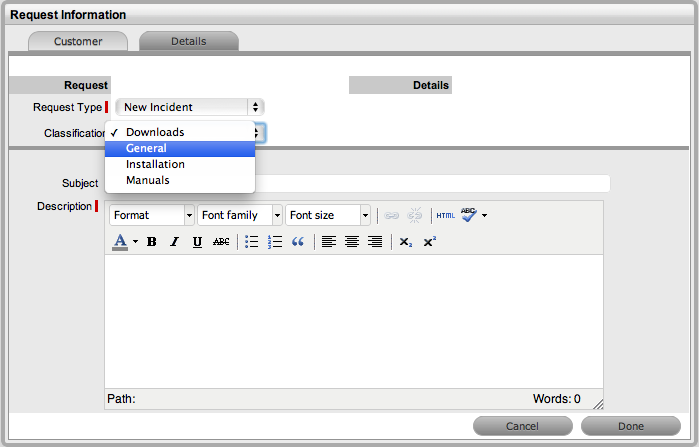Image resolution: width=699 pixels, height=447 pixels.
Task: Click the text color A icon
Action: tap(120, 242)
